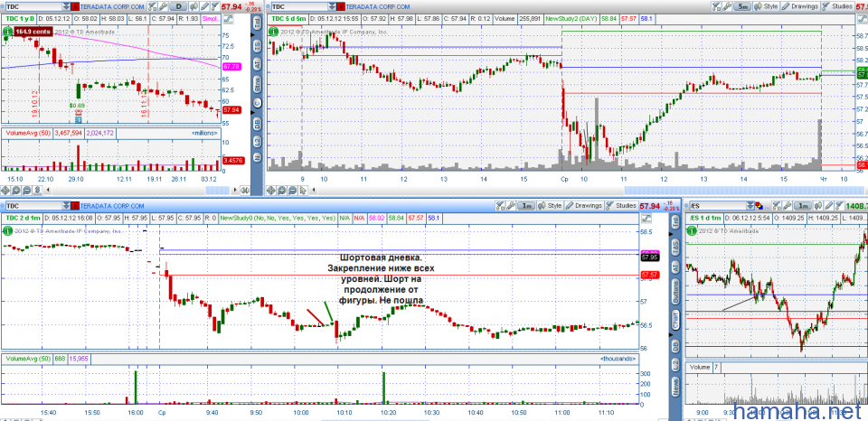This screenshot has width=868, height=421.
Task: Open 1m timeframe selector in /ES chart
Action: click(x=803, y=206)
